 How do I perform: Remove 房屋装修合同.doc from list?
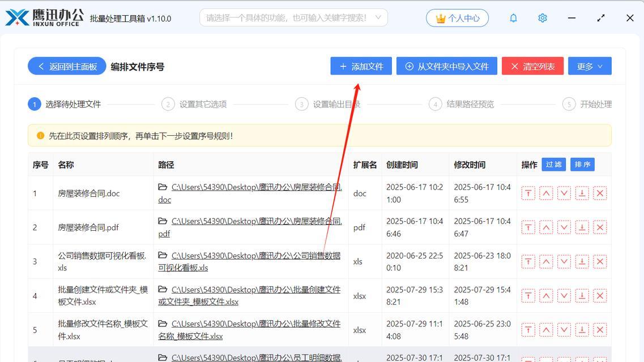pyautogui.click(x=600, y=193)
